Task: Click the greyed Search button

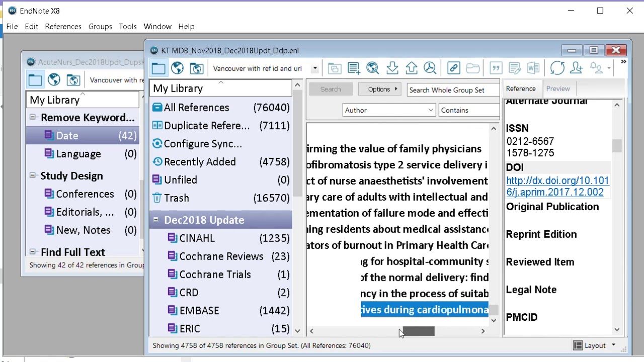Action: coord(331,89)
